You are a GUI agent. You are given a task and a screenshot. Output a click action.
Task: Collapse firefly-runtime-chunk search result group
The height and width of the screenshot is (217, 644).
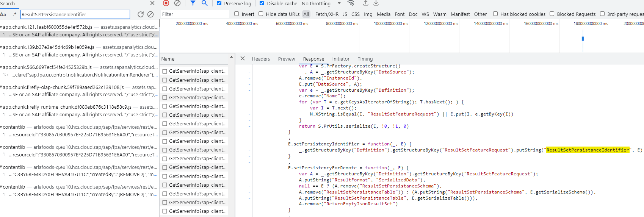2,107
